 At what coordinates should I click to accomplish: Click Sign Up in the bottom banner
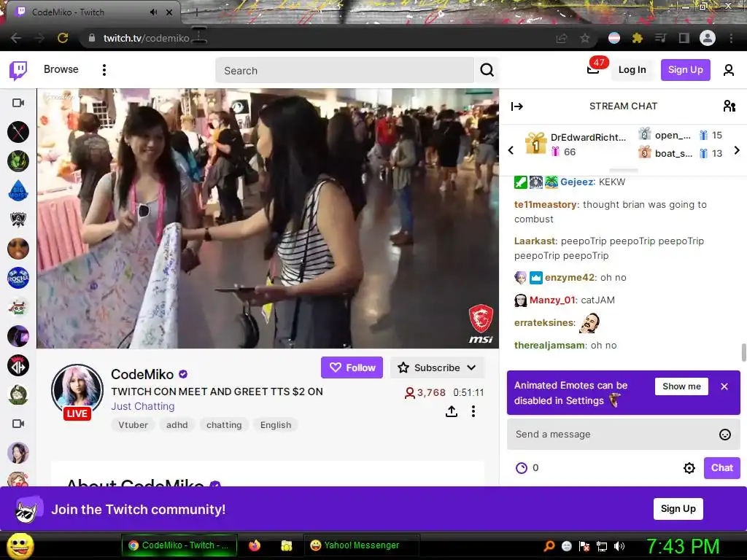pos(678,508)
